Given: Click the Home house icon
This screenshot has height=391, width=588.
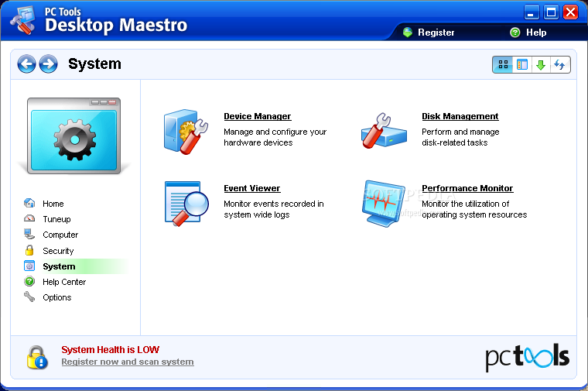Looking at the screenshot, I should tap(29, 203).
